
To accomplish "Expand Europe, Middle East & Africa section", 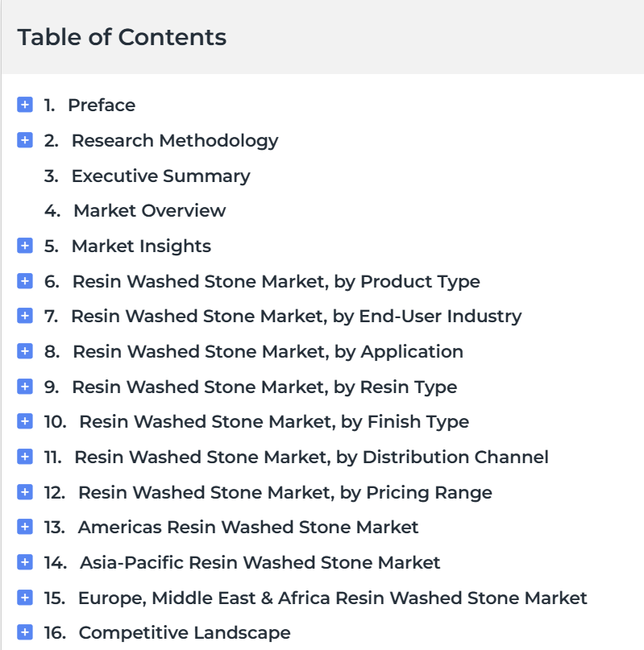I will click(x=25, y=598).
